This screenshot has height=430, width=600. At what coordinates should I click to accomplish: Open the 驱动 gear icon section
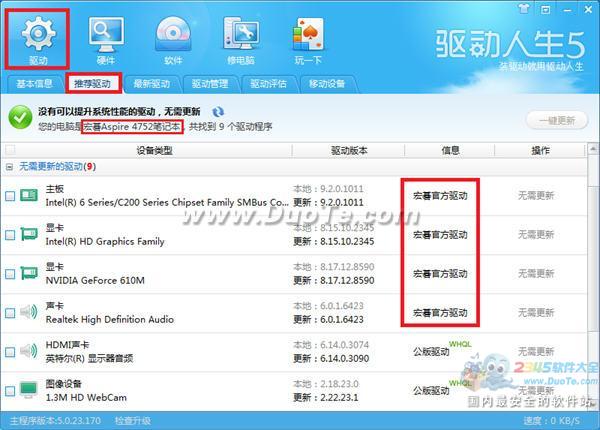tap(38, 39)
